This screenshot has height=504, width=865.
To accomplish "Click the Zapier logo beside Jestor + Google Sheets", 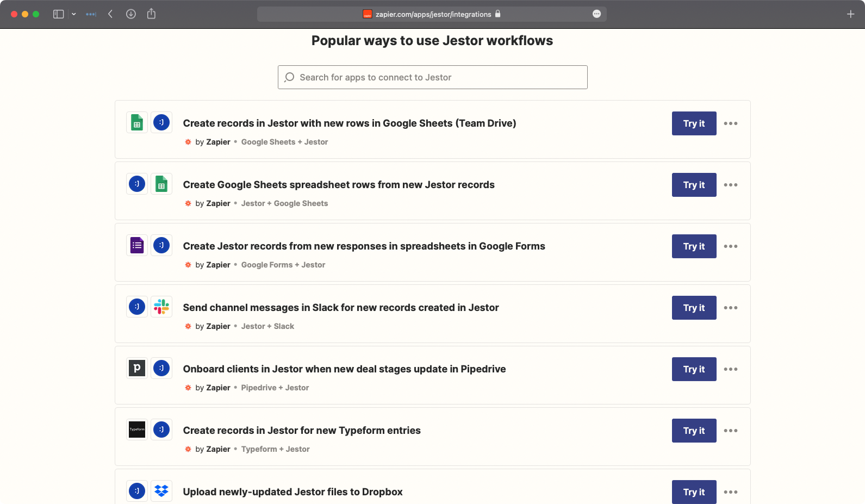I will point(188,203).
